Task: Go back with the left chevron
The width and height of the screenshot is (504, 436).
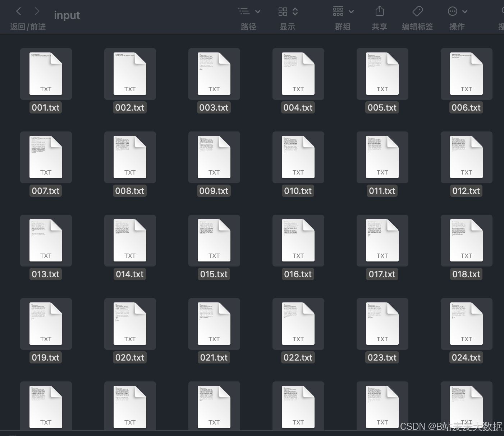Action: (19, 11)
